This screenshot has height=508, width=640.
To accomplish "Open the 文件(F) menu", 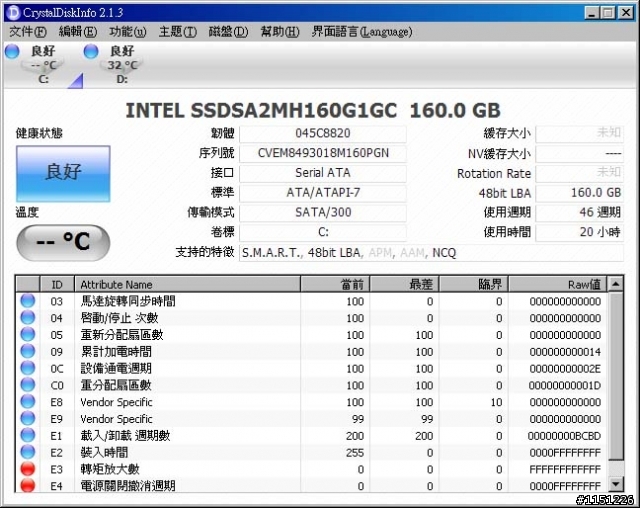I will pyautogui.click(x=28, y=31).
